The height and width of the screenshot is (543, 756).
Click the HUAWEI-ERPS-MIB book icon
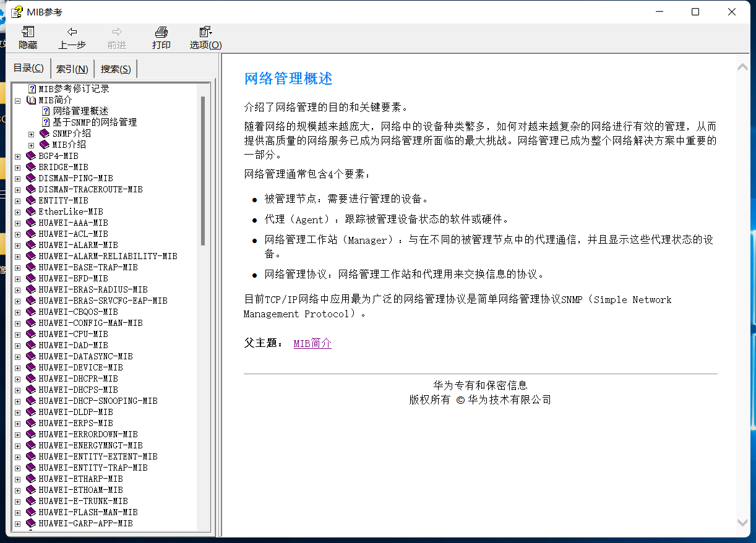click(x=31, y=423)
